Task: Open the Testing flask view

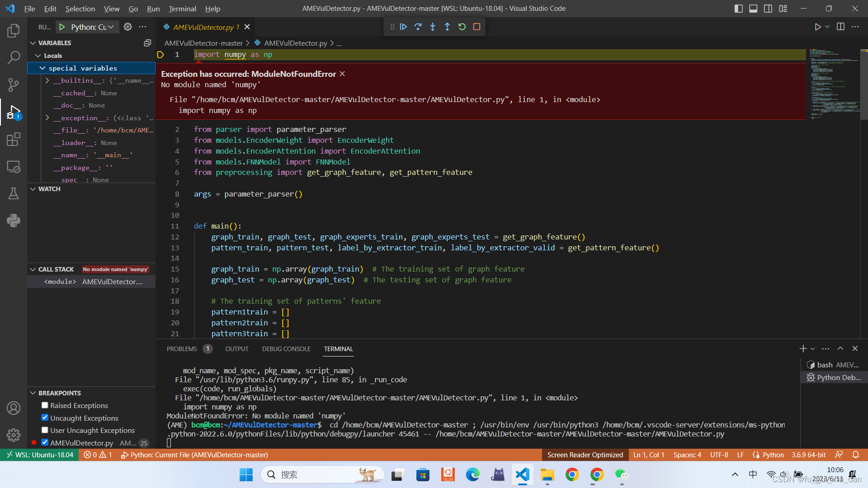Action: coord(14,194)
